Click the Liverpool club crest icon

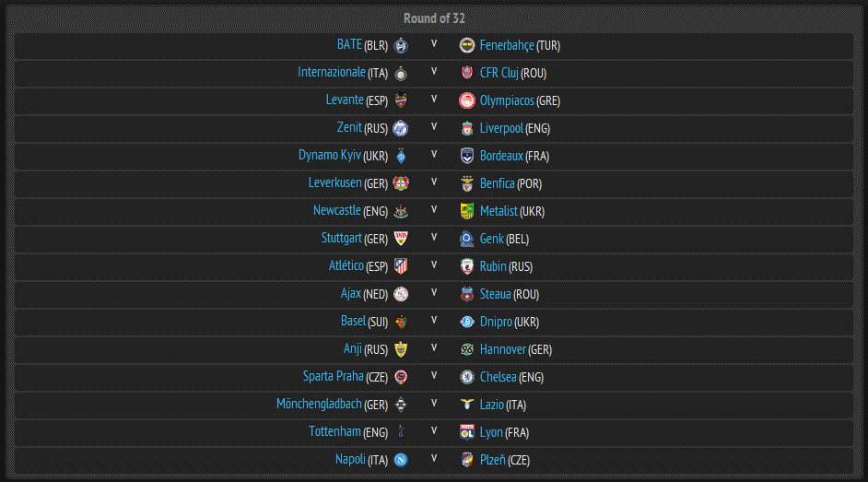467,128
